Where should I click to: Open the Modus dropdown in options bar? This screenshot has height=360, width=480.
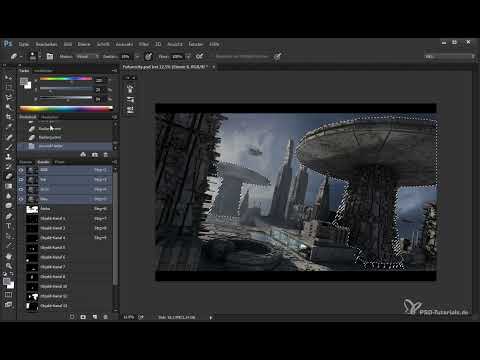click(x=87, y=57)
